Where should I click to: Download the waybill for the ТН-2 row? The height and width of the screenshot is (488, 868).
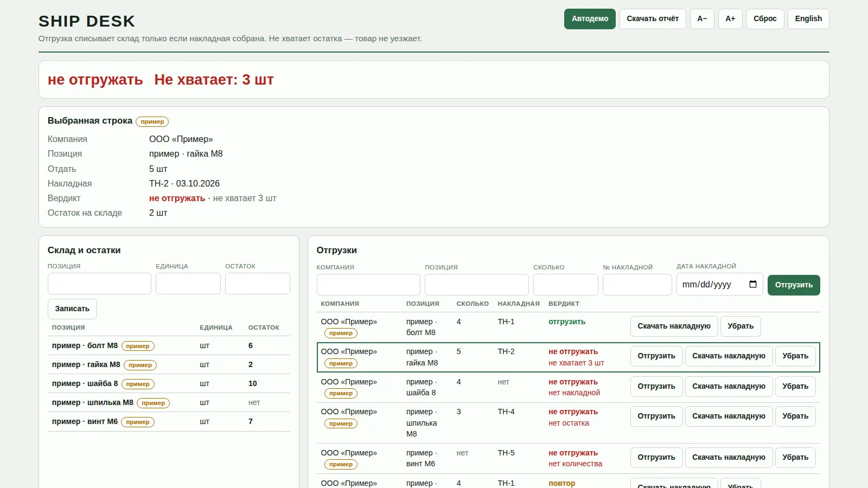729,356
